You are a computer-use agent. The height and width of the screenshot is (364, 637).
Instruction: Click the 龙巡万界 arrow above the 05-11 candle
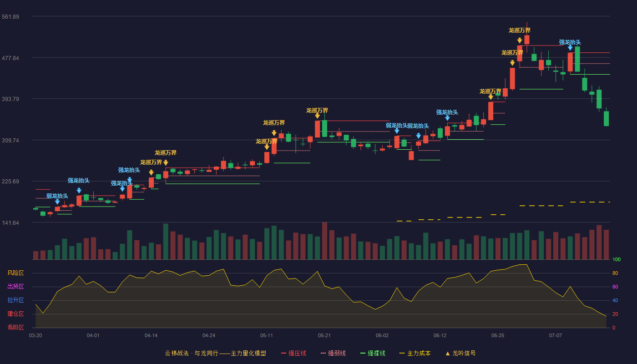pos(267,147)
